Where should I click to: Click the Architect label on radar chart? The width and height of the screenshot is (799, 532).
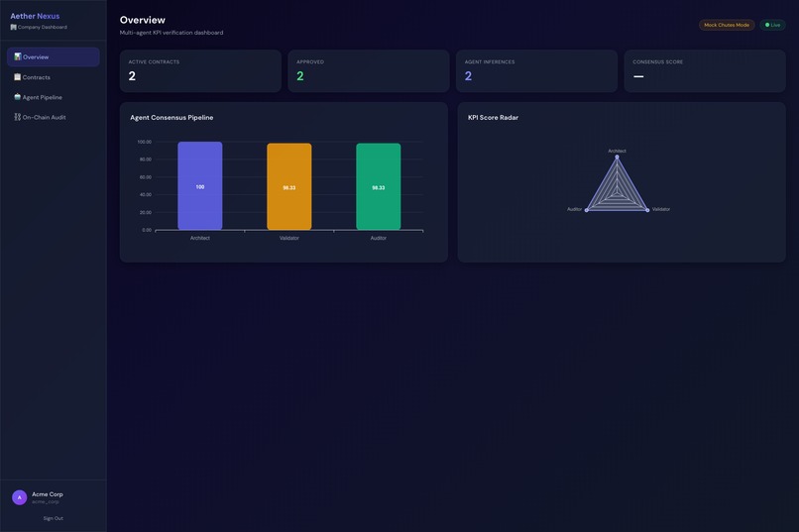[617, 151]
